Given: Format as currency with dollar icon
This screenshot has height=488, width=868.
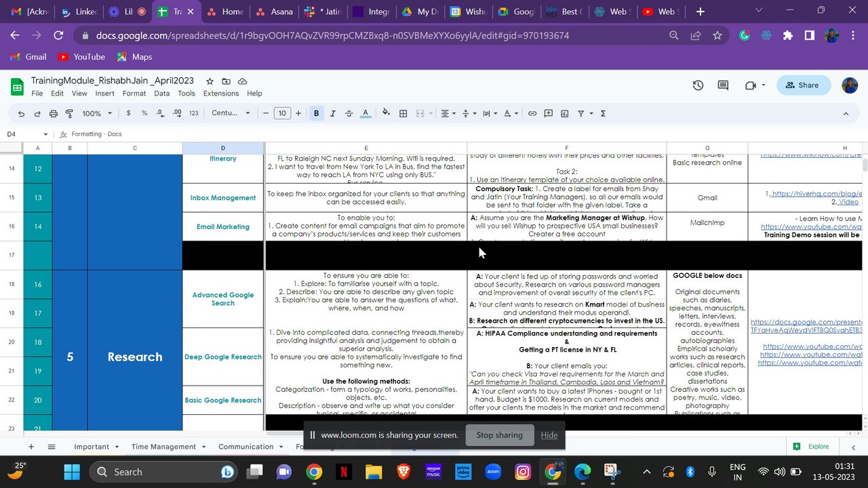Looking at the screenshot, I should (129, 113).
